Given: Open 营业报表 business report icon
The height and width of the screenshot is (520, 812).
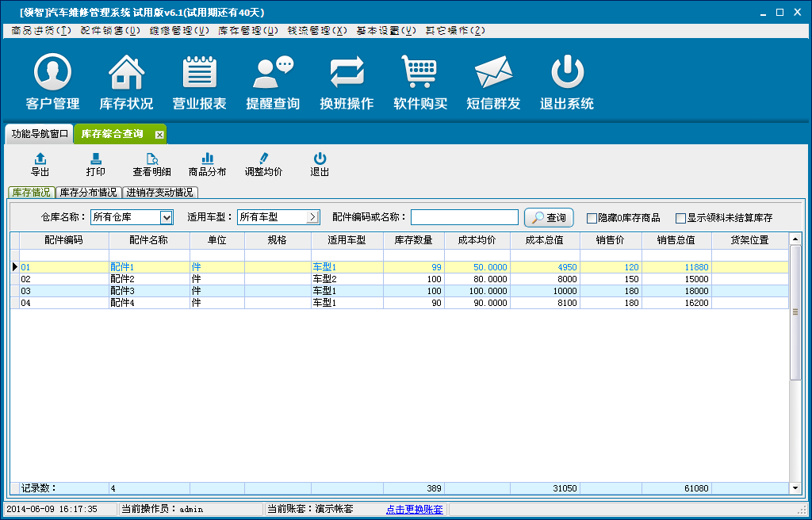Looking at the screenshot, I should click(x=200, y=73).
